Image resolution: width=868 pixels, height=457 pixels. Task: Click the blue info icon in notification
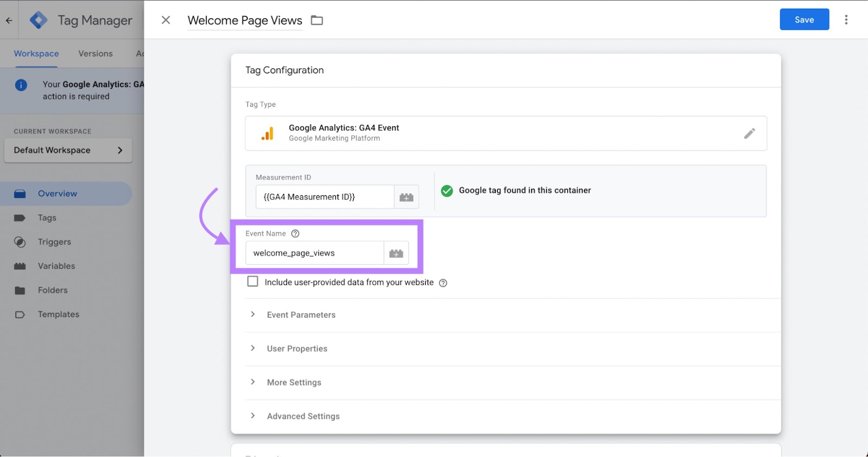(21, 85)
